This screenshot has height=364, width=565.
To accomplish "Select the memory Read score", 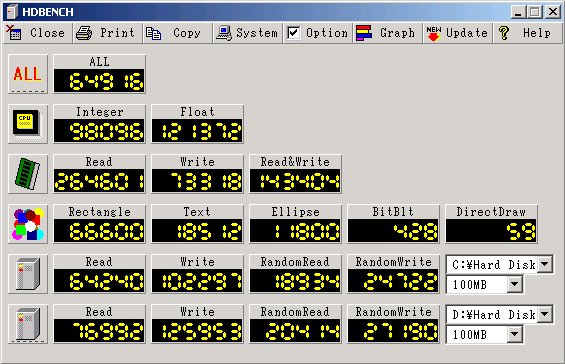I will click(99, 181).
